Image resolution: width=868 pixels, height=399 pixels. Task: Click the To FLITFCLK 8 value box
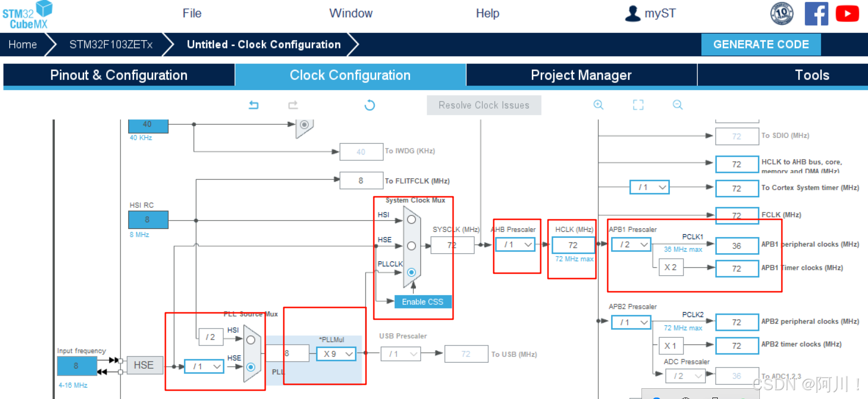(361, 181)
